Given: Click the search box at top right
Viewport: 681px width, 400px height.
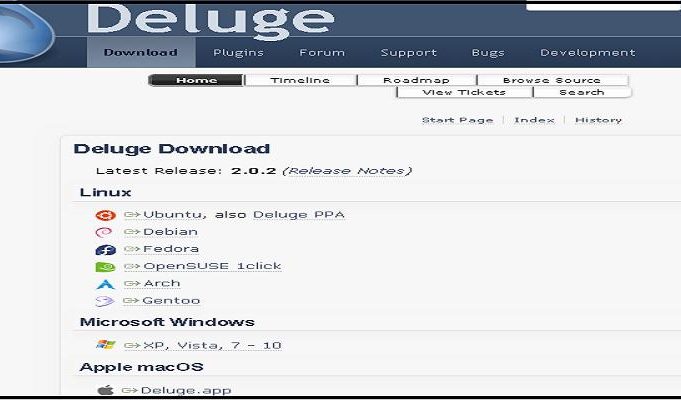Looking at the screenshot, I should coord(604,6).
